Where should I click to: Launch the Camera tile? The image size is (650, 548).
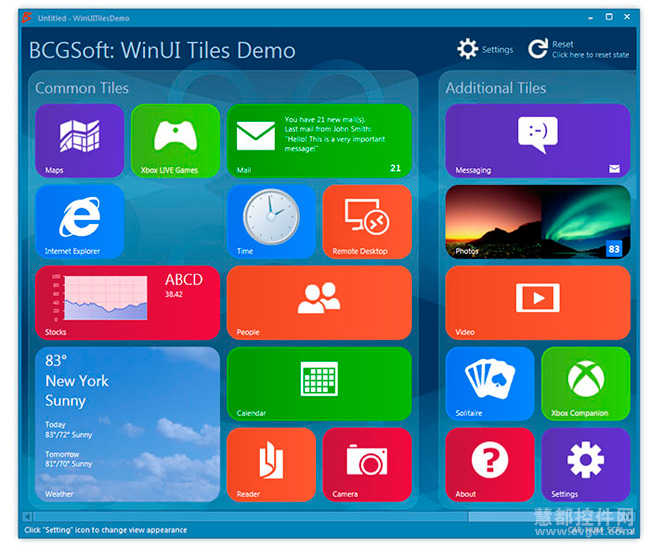367,465
